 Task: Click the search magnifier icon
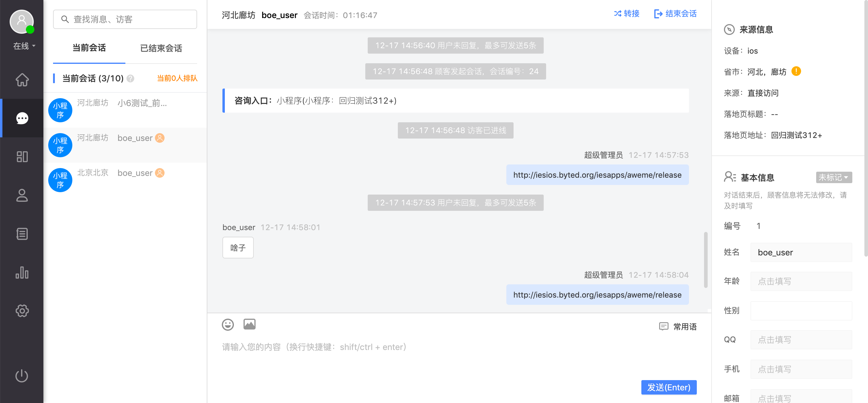pyautogui.click(x=65, y=19)
